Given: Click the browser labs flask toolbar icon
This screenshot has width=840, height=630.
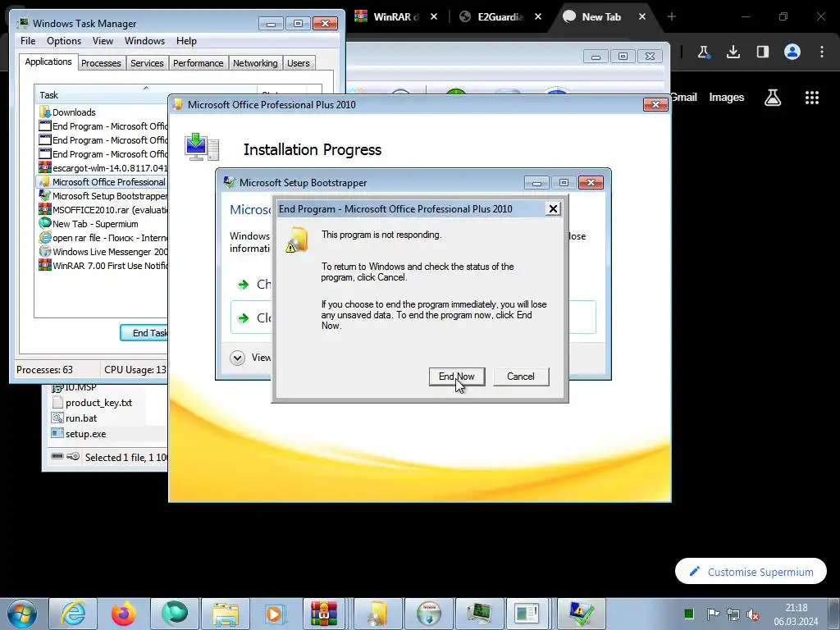Looking at the screenshot, I should (703, 52).
